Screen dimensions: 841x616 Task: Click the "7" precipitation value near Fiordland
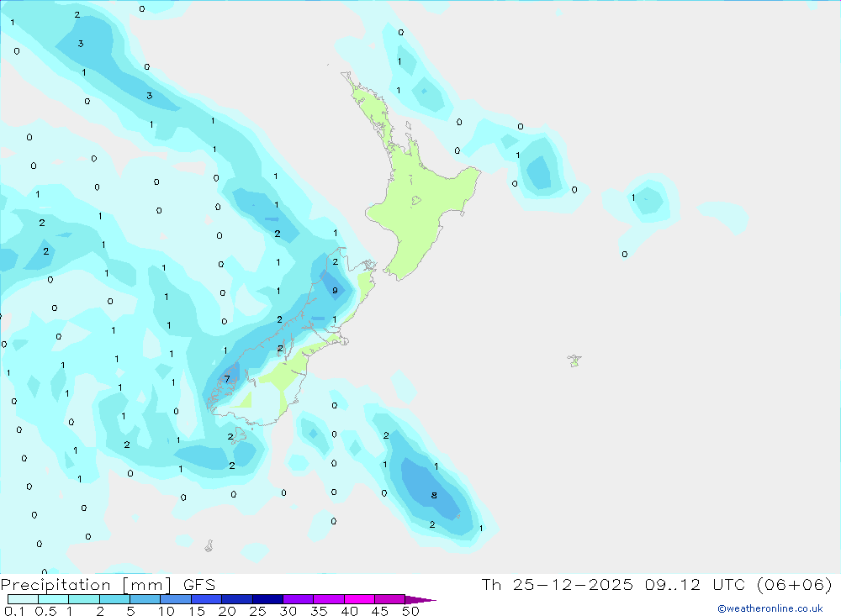click(227, 379)
